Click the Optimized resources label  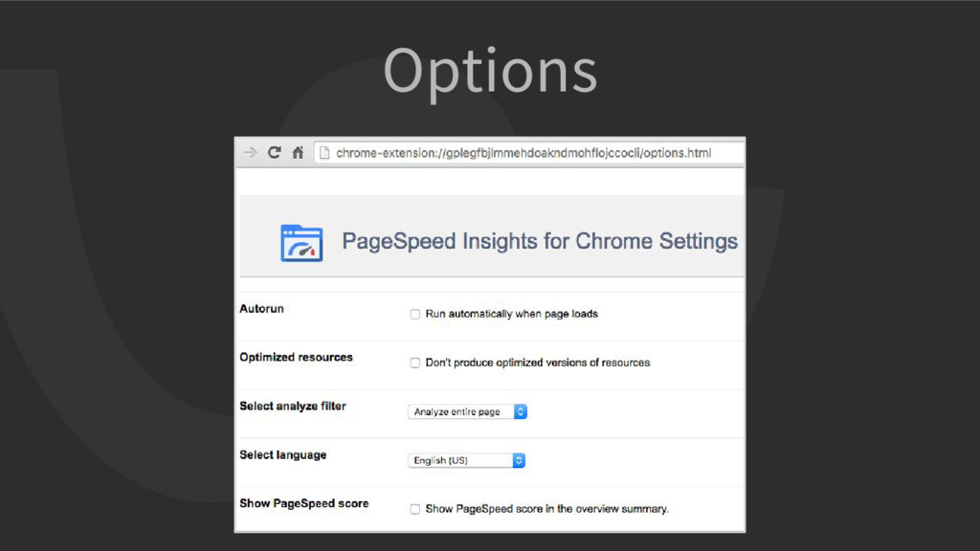coord(297,358)
